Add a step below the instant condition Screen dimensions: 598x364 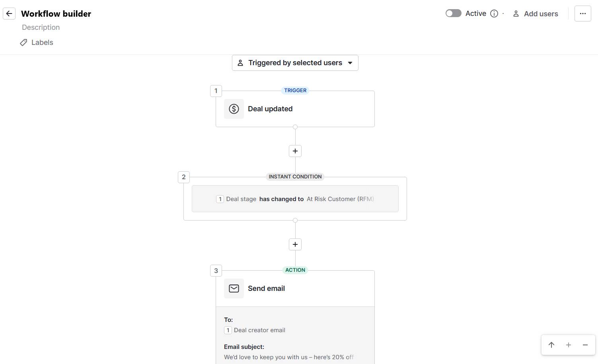click(295, 244)
